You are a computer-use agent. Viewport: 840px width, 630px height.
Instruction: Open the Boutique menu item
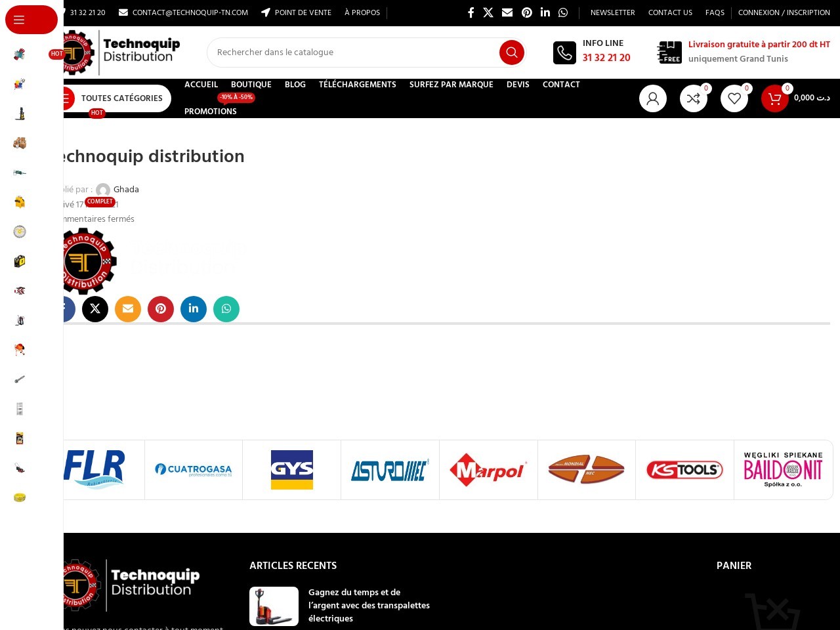coord(251,85)
